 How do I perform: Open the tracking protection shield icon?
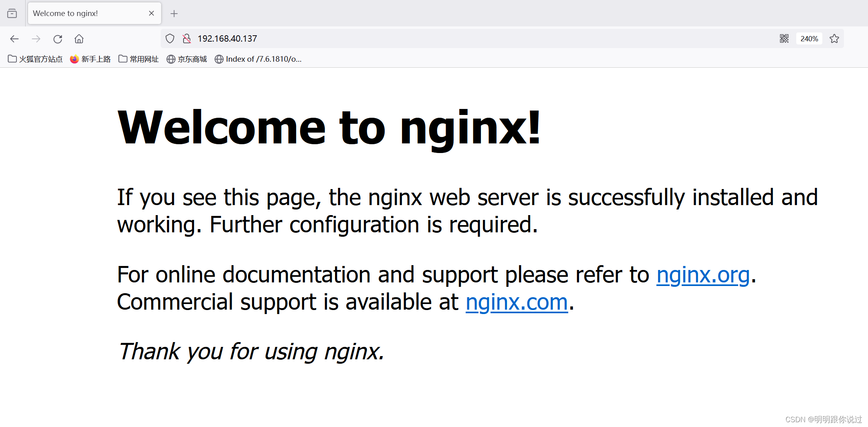170,38
